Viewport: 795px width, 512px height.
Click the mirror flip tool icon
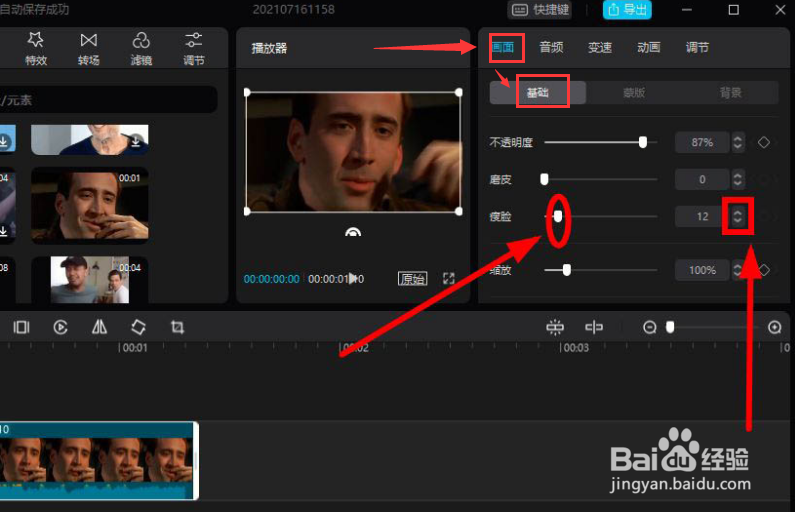coord(99,327)
